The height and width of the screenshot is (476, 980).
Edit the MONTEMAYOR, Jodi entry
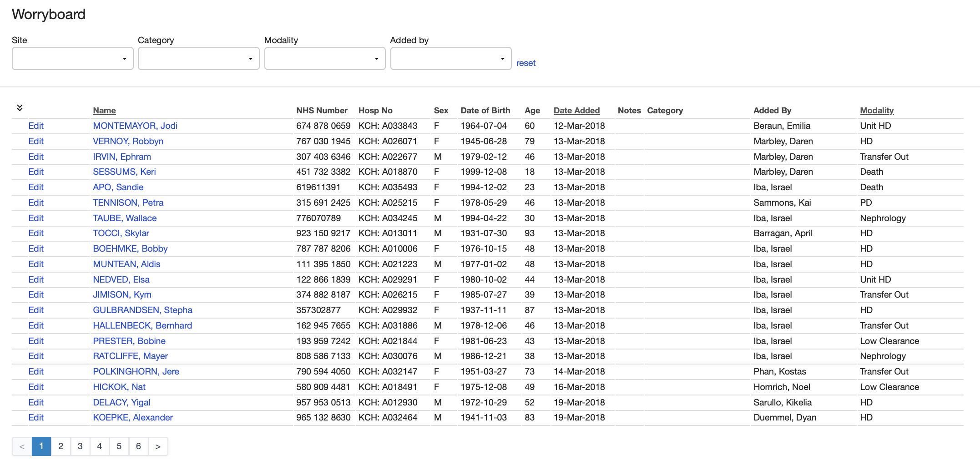pyautogui.click(x=36, y=126)
